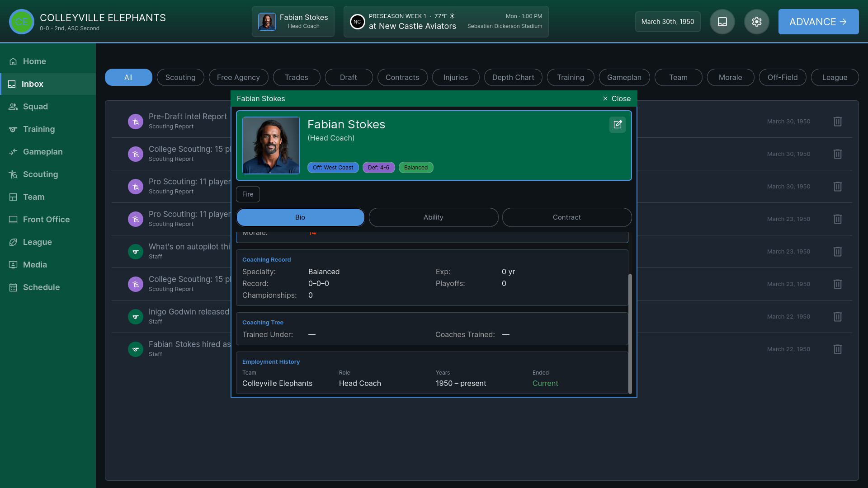Viewport: 868px width, 488px height.
Task: Show All inbox messages
Action: tap(128, 77)
